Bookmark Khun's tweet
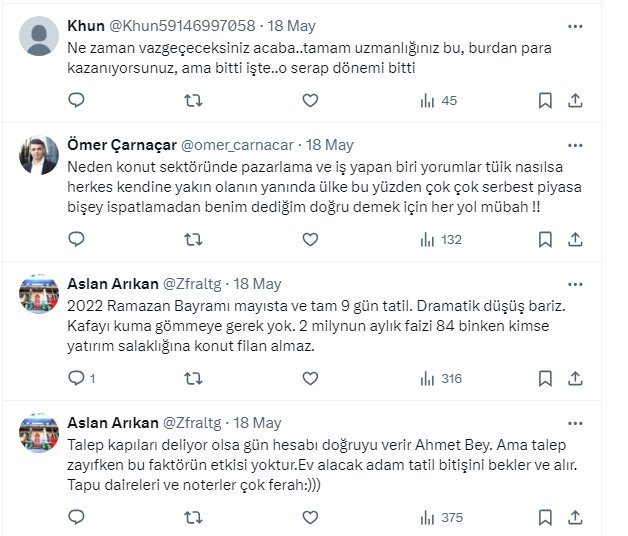 (545, 100)
